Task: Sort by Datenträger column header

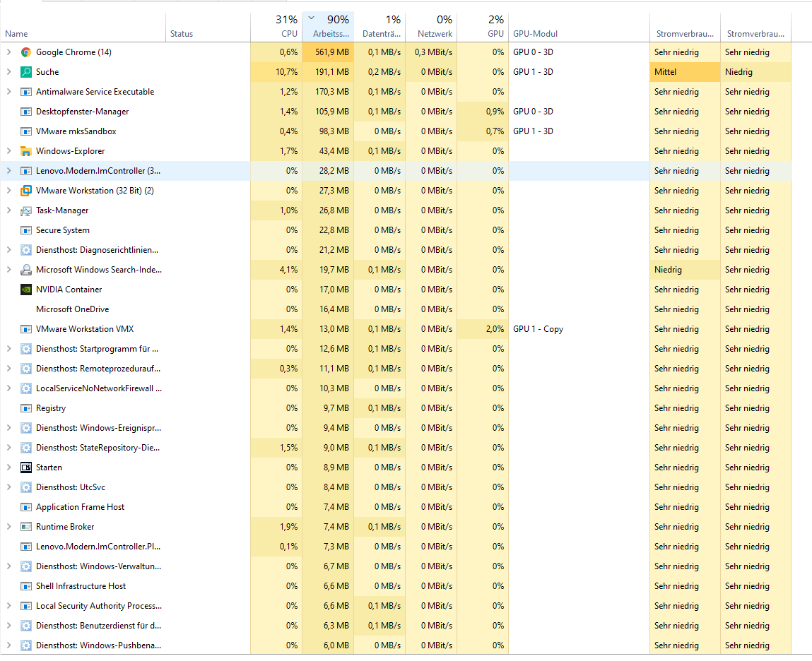Action: pyautogui.click(x=379, y=27)
